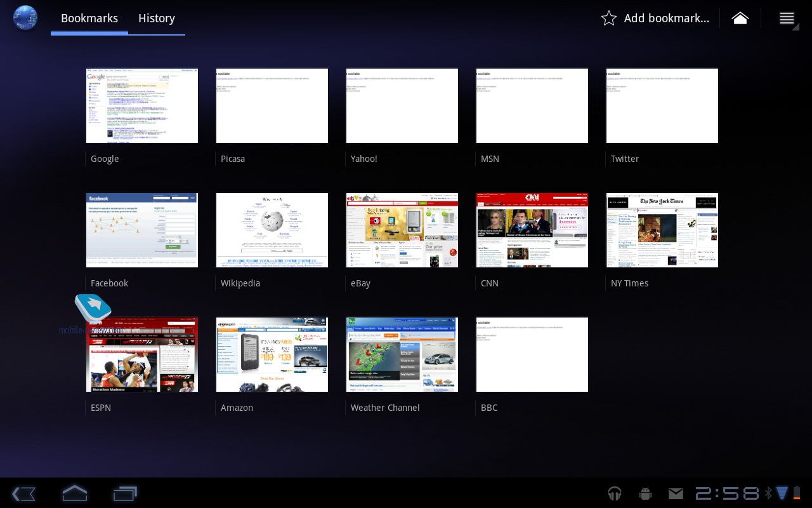Switch to the History tab
The width and height of the screenshot is (812, 508).
pos(156,18)
